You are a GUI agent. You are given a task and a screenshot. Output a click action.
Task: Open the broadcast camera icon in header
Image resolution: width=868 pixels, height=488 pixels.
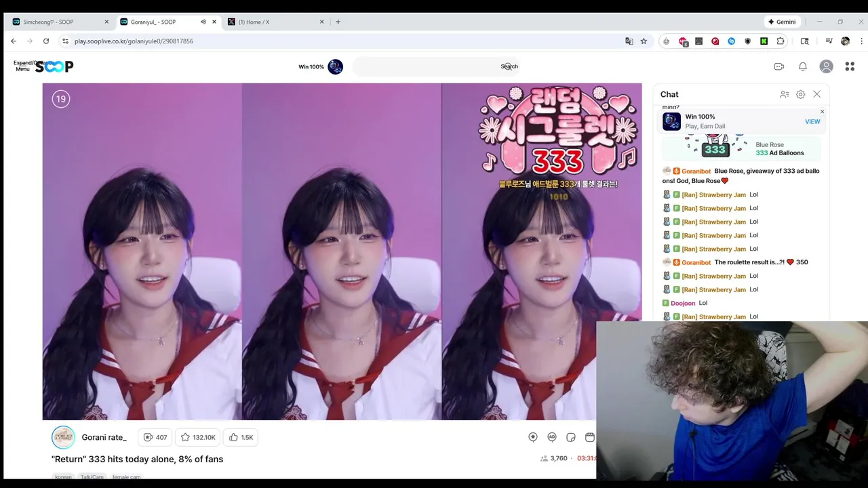click(779, 66)
